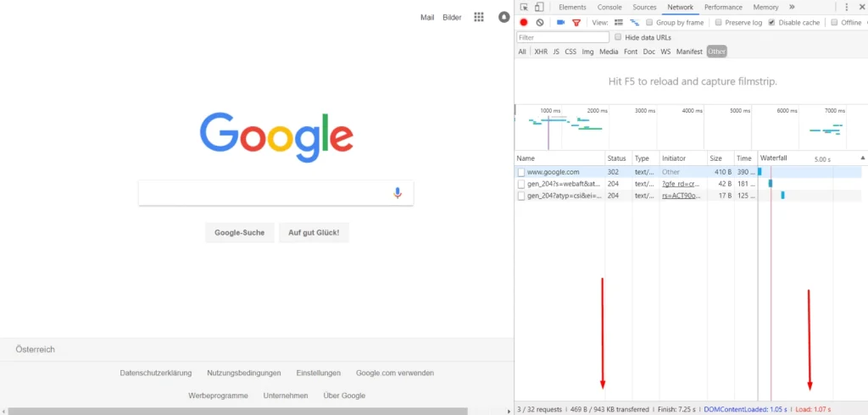Close the DevTools panel
This screenshot has width=868, height=415.
(861, 7)
